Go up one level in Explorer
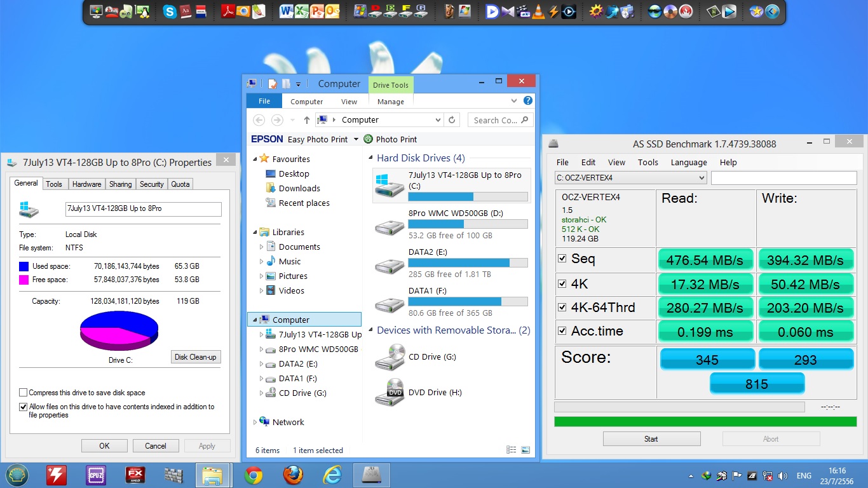Image resolution: width=868 pixels, height=488 pixels. click(307, 119)
